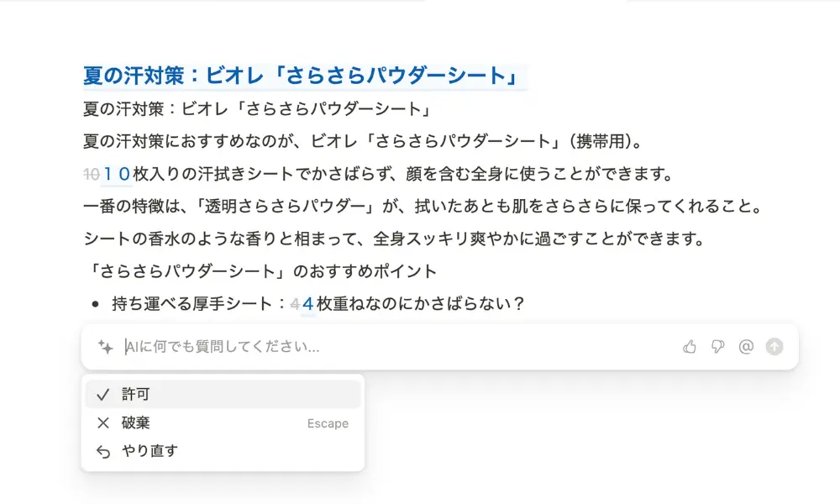Click the X icon beside 破棄
Screen dimensions: 840x504
(102, 423)
